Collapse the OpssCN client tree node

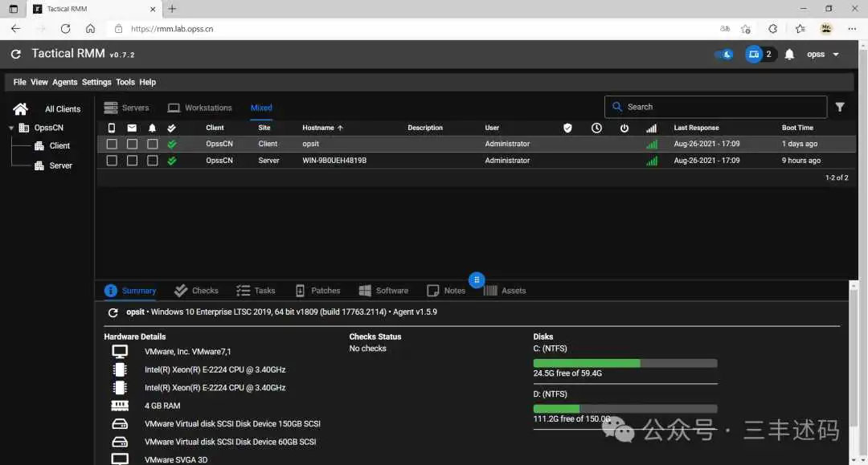11,128
